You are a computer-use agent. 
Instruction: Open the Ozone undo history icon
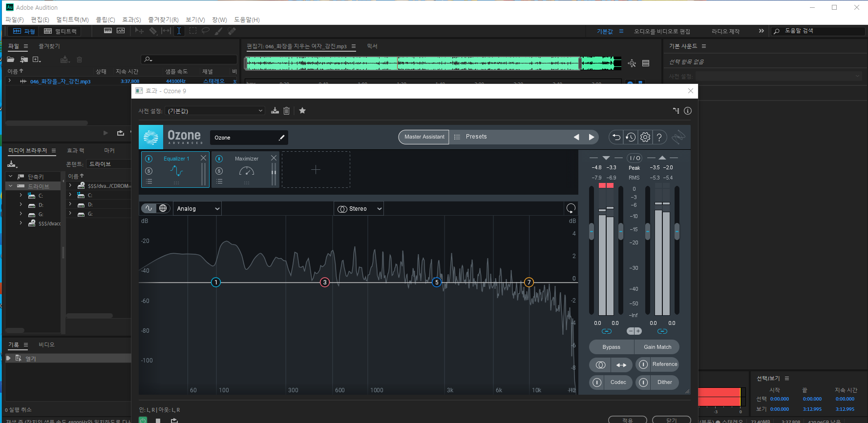pyautogui.click(x=631, y=137)
